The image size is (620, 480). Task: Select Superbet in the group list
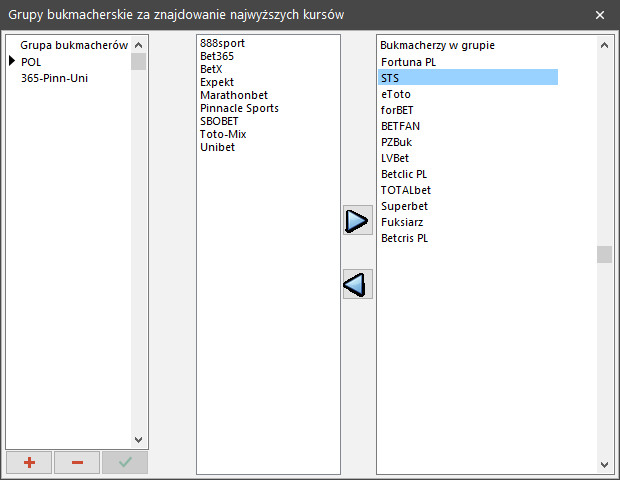(x=404, y=206)
